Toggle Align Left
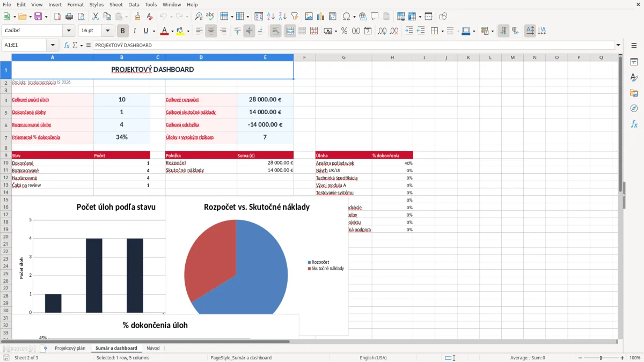644x362 pixels. [199, 31]
